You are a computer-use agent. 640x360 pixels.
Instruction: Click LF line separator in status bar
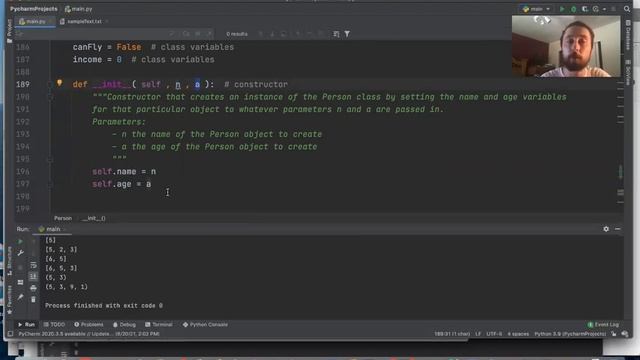pos(478,334)
